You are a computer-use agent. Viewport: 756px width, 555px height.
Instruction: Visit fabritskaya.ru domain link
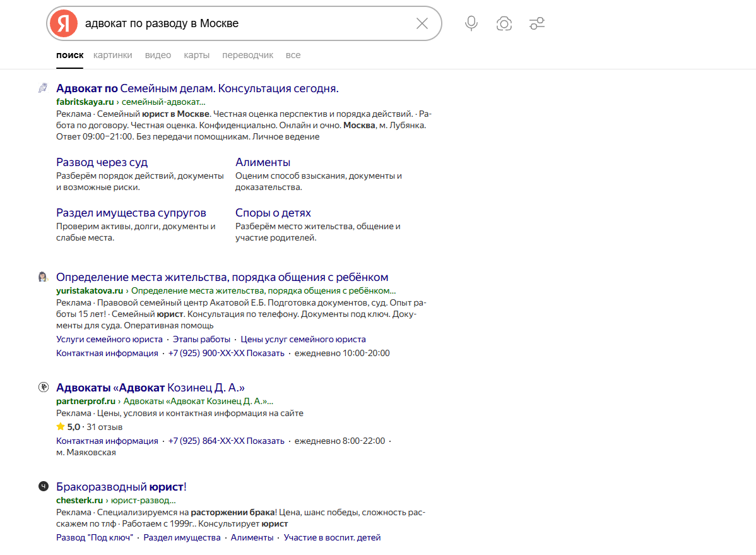85,102
